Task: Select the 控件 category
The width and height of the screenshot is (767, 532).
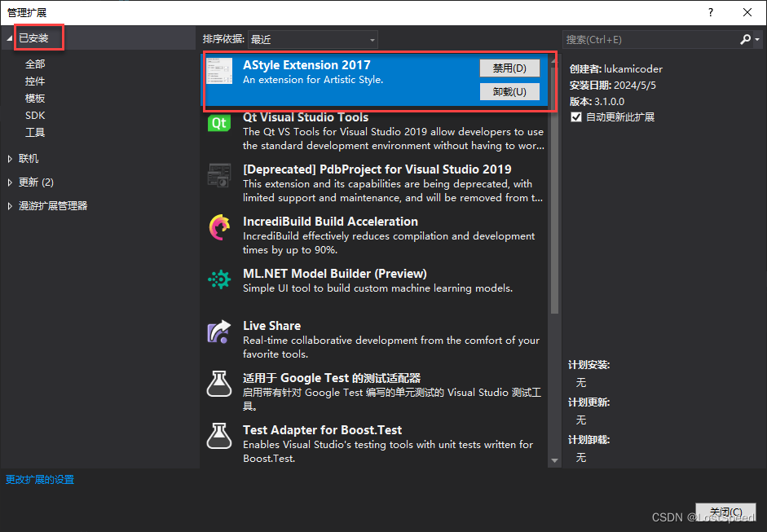Action: coord(35,81)
